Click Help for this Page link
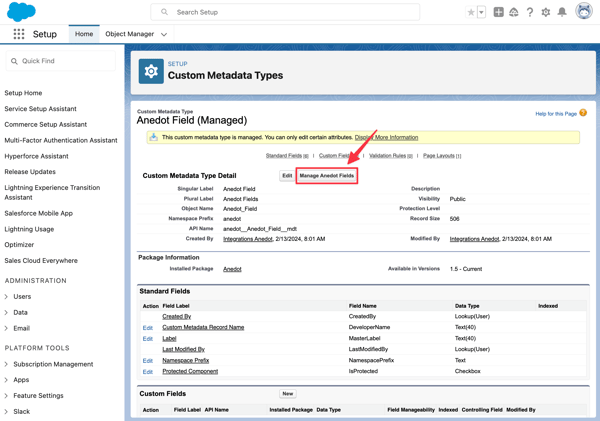The height and width of the screenshot is (421, 600). pyautogui.click(x=556, y=114)
